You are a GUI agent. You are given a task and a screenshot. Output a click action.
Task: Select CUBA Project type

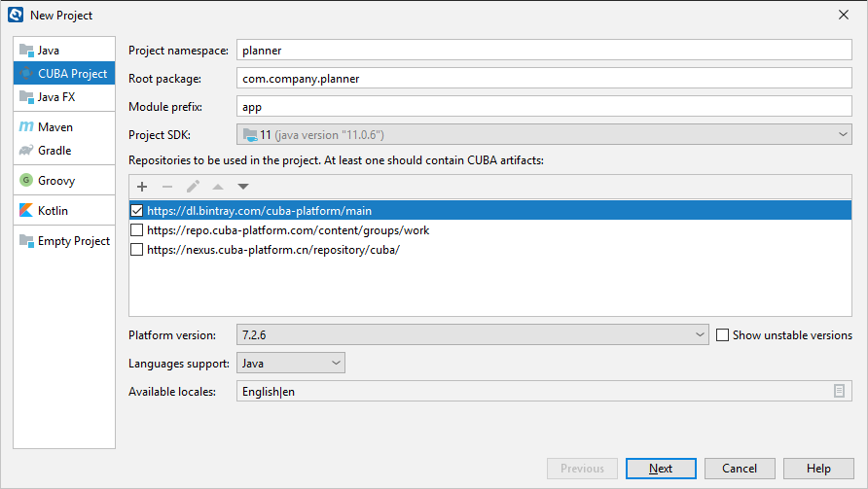tap(64, 74)
